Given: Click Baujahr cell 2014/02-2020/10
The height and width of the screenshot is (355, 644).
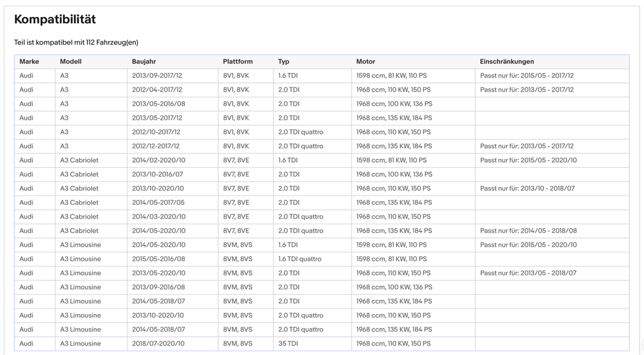Looking at the screenshot, I should point(158,160).
